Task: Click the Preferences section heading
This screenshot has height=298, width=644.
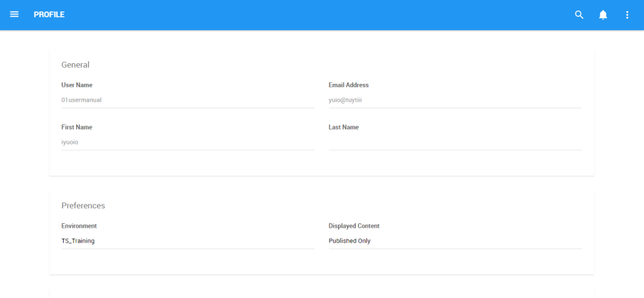Action: pos(83,205)
